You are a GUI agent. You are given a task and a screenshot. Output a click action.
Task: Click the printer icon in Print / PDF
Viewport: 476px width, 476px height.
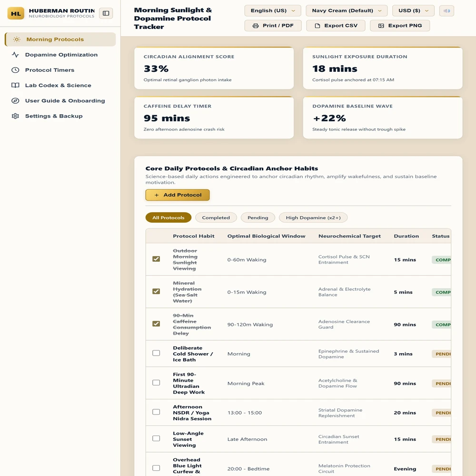coord(256,26)
